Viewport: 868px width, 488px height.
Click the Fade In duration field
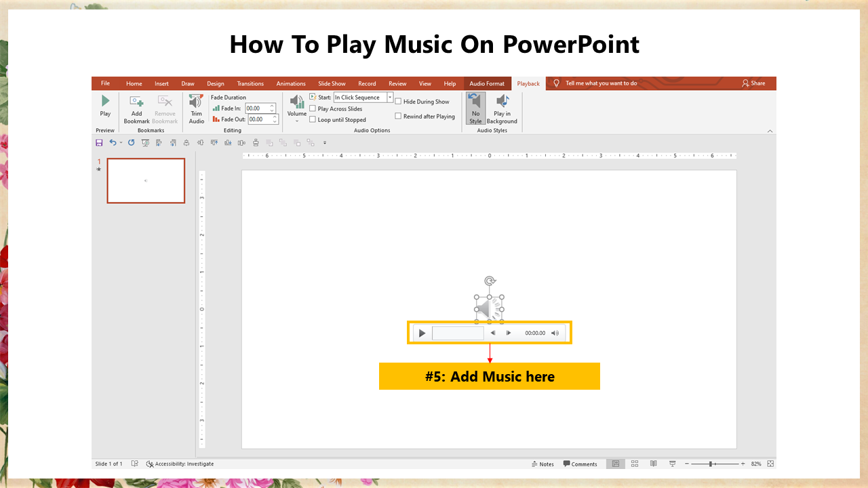(257, 108)
